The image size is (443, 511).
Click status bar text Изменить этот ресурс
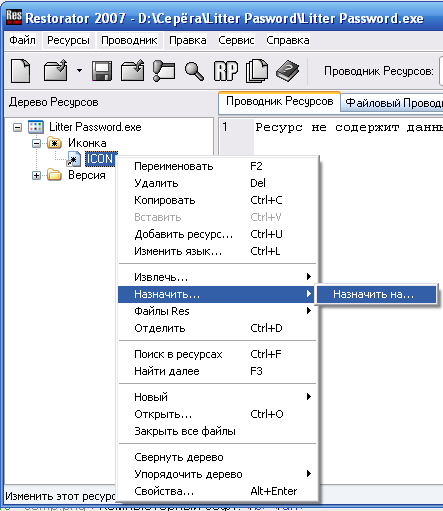tap(60, 496)
